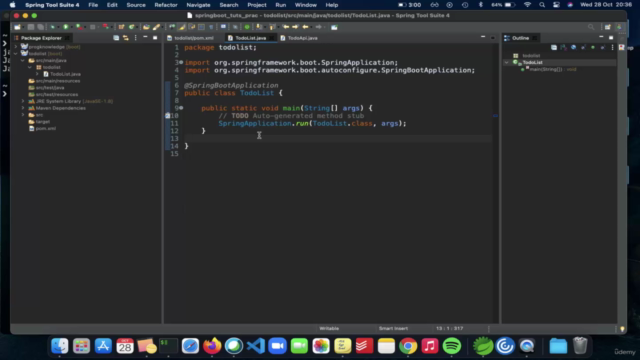640x360 pixels.
Task: Toggle Link with Editor in Package Explorer
Action: [x=126, y=38]
